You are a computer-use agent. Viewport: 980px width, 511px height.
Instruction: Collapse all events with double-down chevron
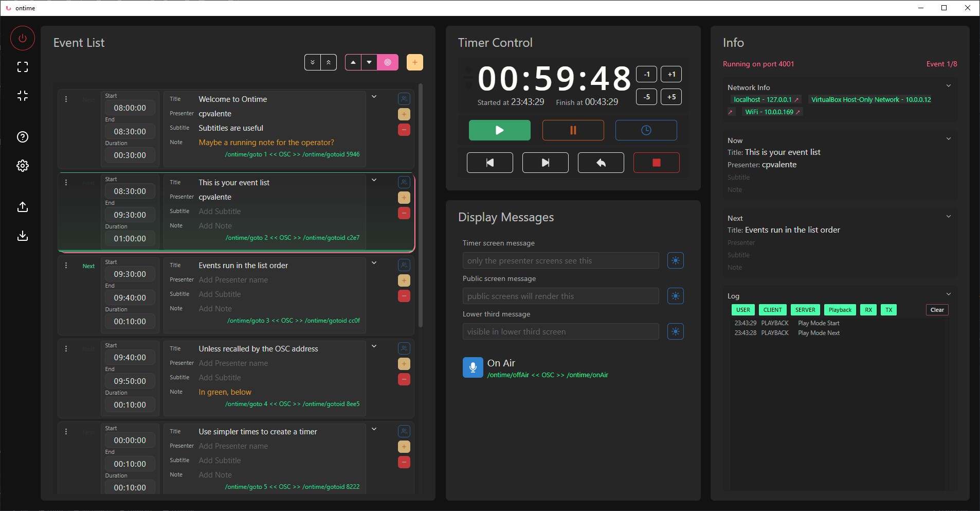click(x=313, y=62)
